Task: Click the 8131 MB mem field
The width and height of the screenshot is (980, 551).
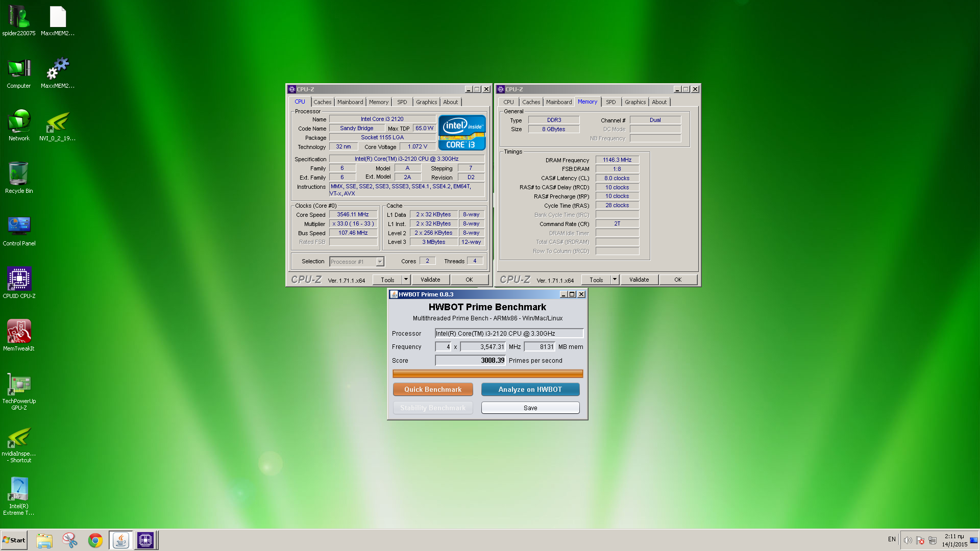Action: pyautogui.click(x=540, y=346)
